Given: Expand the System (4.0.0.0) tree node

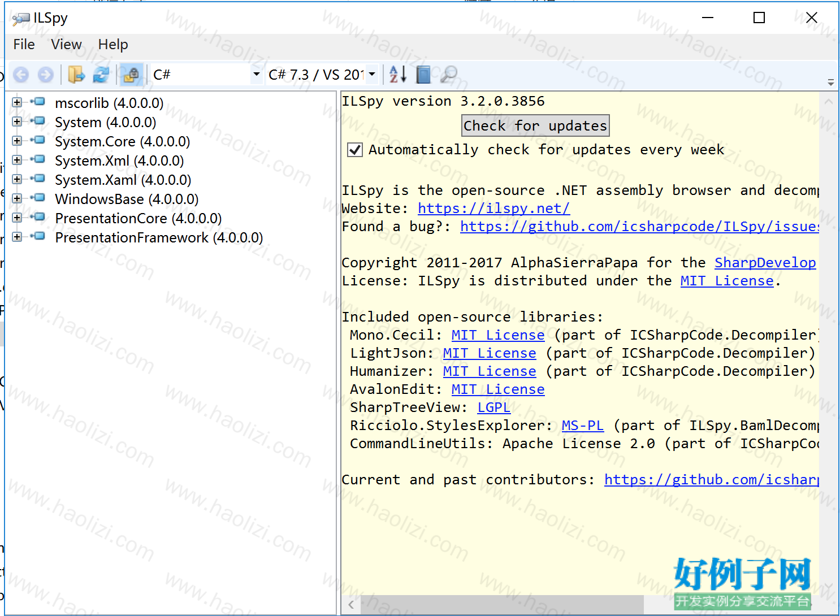Looking at the screenshot, I should 17,122.
